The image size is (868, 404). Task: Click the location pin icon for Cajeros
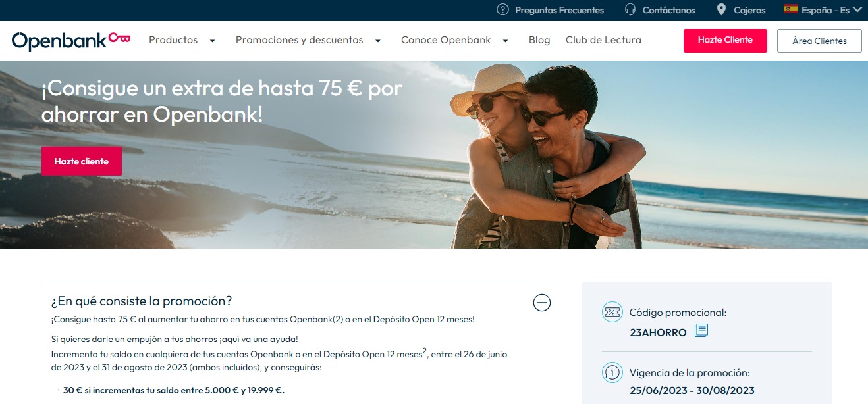pyautogui.click(x=720, y=10)
